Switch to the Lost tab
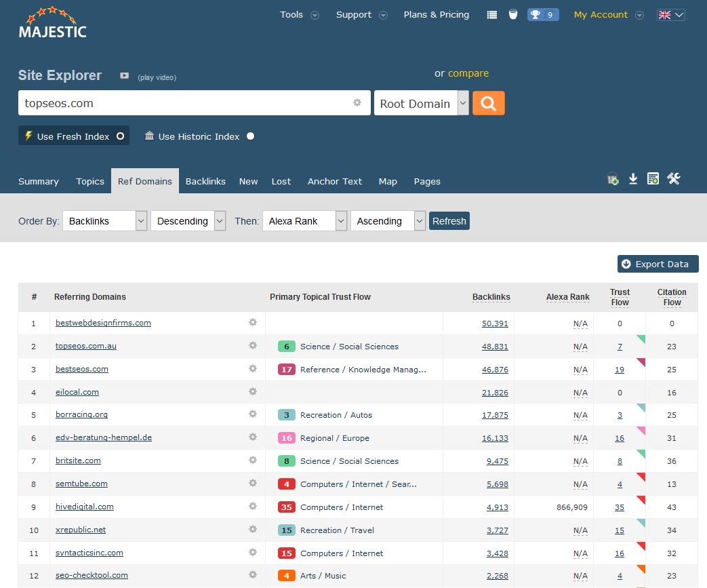 pos(281,181)
